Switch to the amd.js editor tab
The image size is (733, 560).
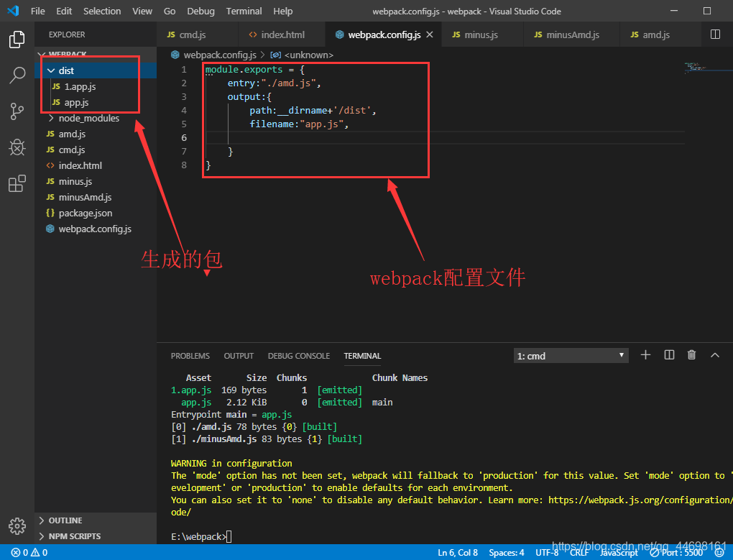[x=656, y=35]
